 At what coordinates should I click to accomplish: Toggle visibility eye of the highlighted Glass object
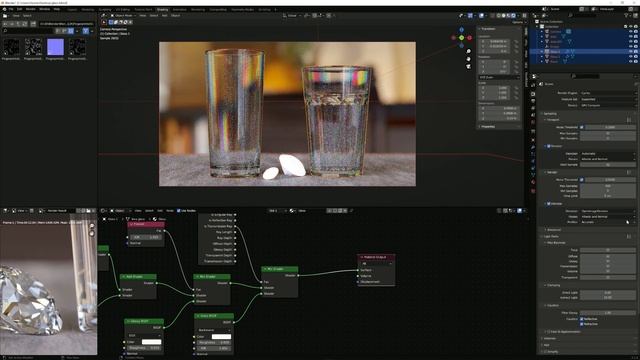click(x=630, y=52)
